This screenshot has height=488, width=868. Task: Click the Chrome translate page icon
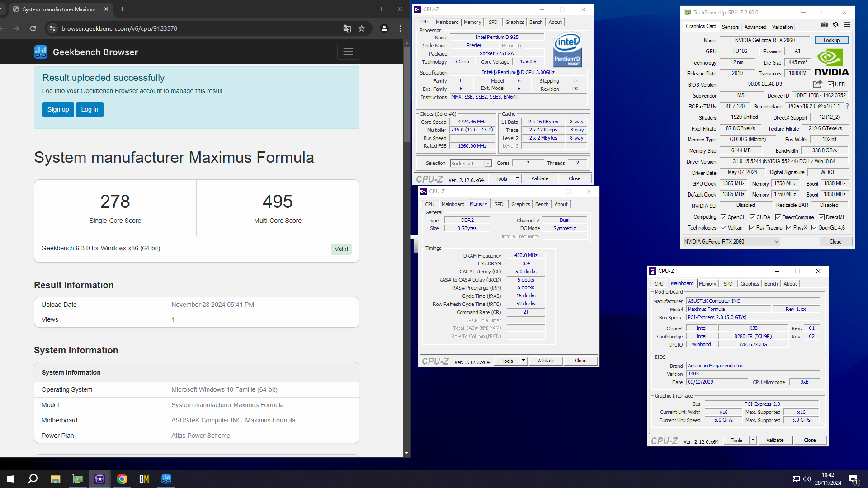pyautogui.click(x=347, y=28)
